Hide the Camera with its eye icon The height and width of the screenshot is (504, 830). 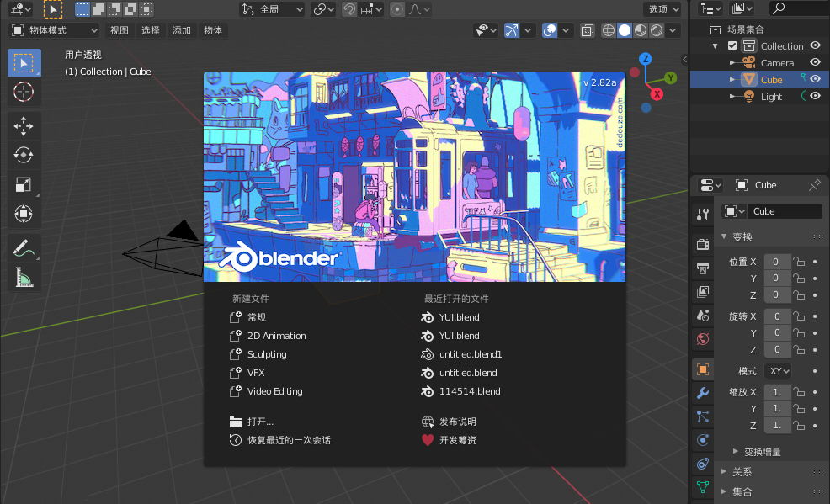point(815,63)
